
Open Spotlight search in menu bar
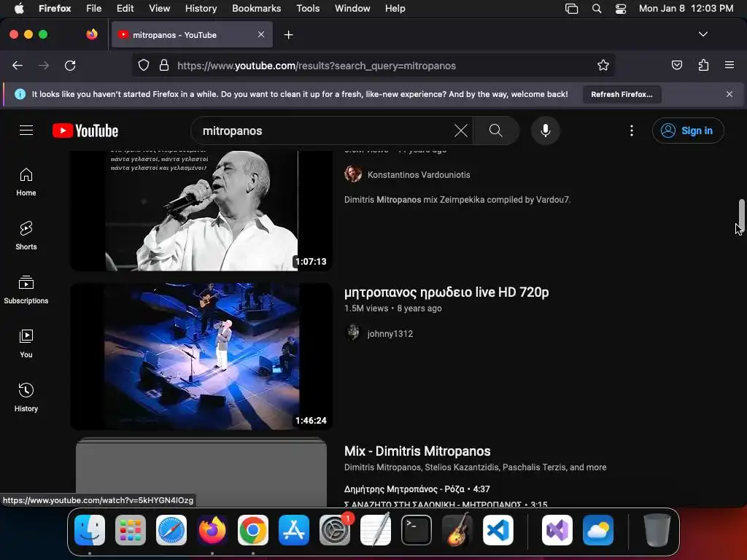click(x=597, y=8)
